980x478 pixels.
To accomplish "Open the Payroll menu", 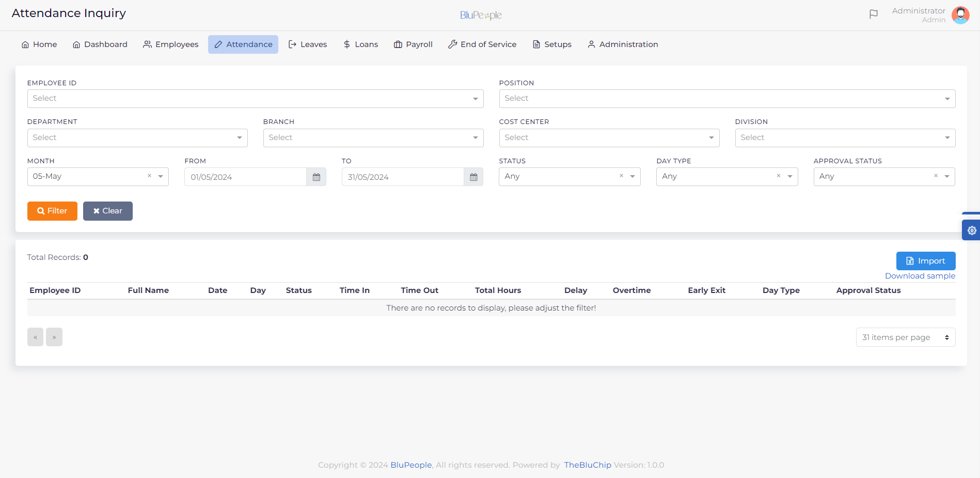I will (x=413, y=44).
